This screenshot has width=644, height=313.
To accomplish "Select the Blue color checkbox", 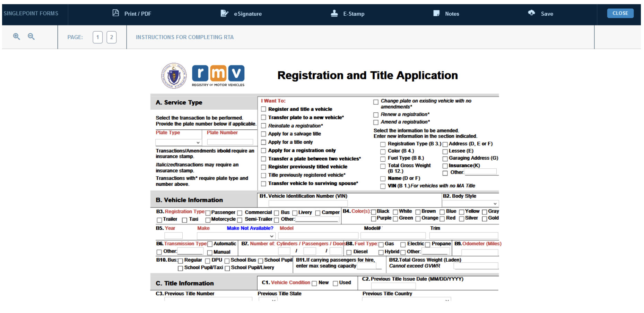I will click(442, 212).
